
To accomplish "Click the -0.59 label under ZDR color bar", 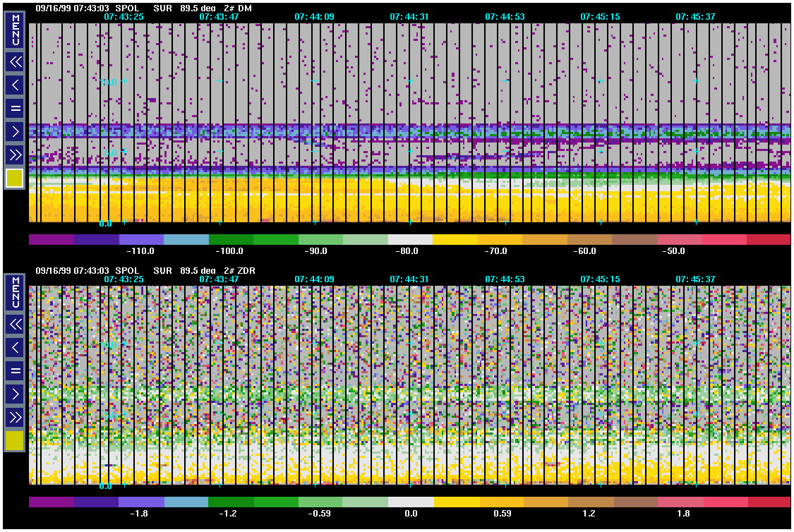I will pyautogui.click(x=319, y=513).
